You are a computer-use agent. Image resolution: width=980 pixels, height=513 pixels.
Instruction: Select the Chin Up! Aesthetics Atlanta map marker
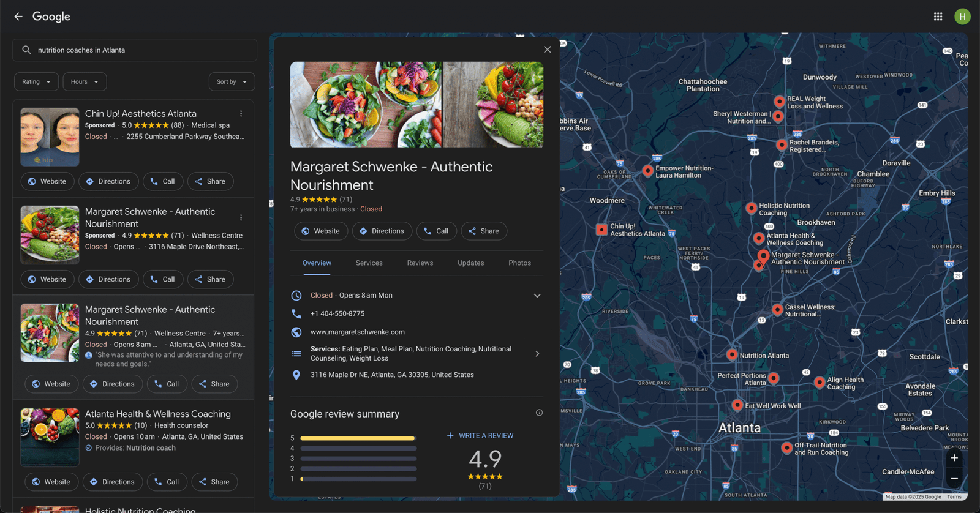tap(601, 230)
